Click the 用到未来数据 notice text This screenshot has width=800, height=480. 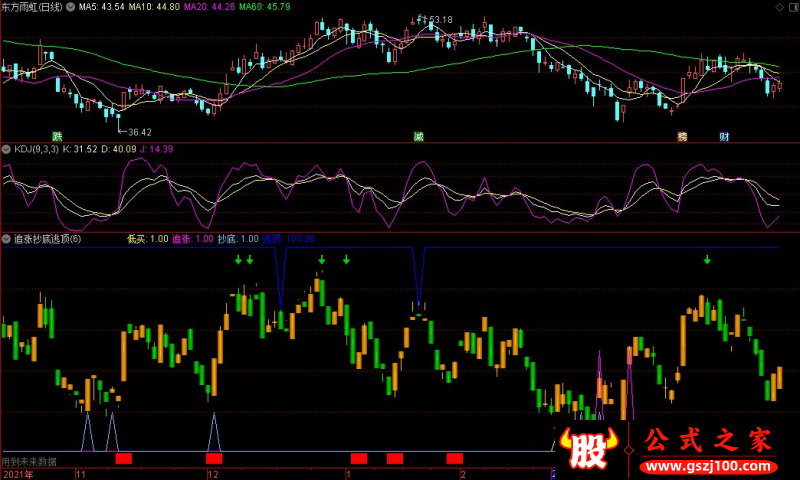pos(29,462)
